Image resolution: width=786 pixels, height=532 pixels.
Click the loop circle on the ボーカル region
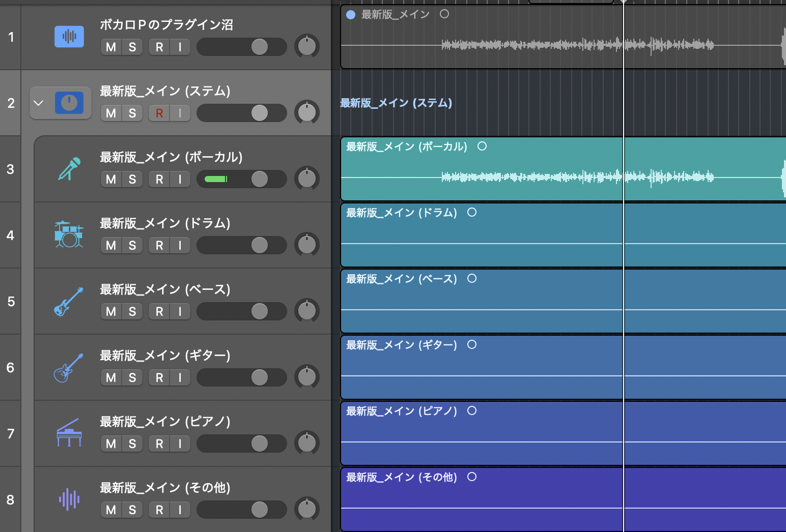pos(482,146)
